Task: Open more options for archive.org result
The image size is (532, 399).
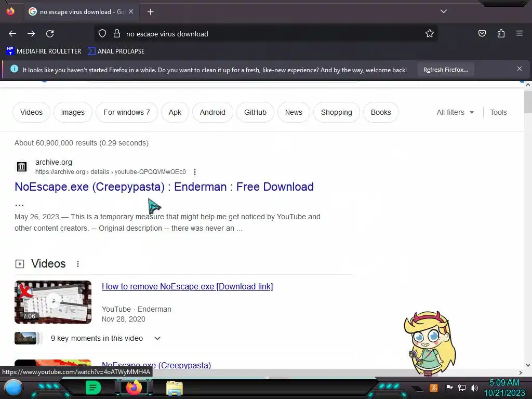Action: coord(195,172)
